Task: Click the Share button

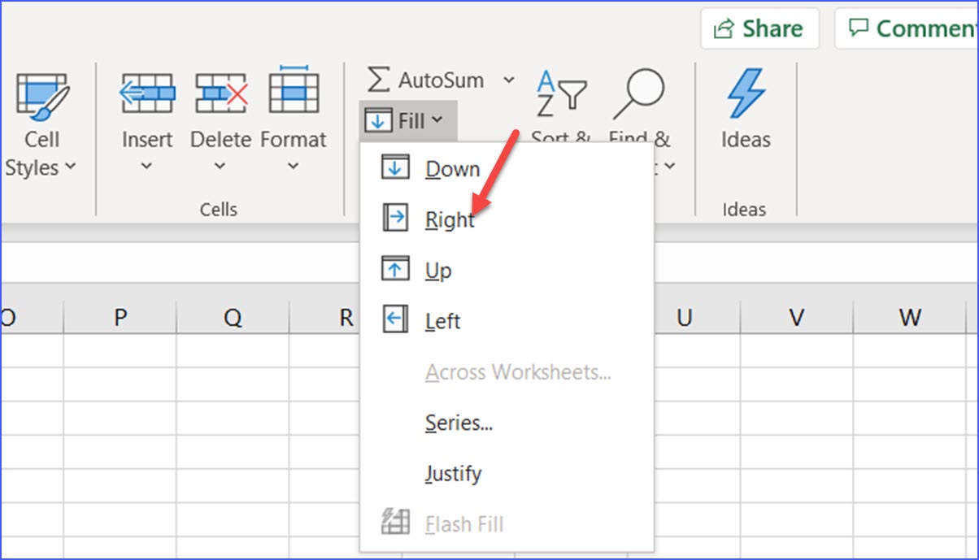Action: [759, 27]
